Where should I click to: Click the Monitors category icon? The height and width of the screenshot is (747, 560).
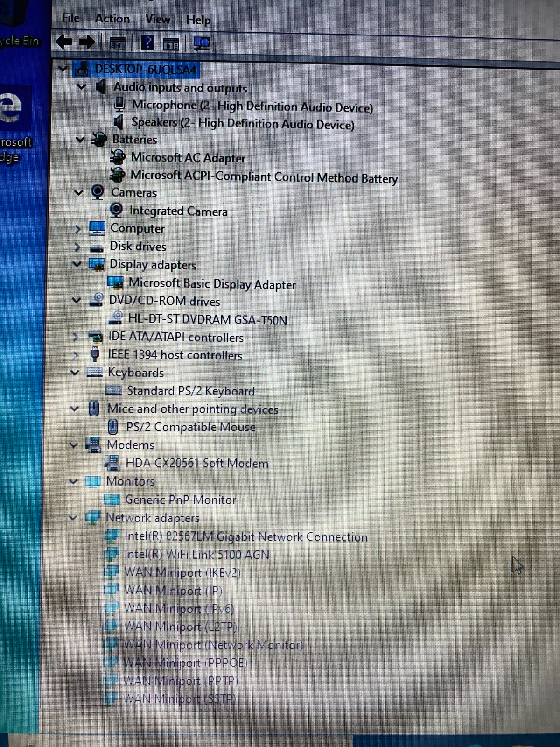point(93,481)
